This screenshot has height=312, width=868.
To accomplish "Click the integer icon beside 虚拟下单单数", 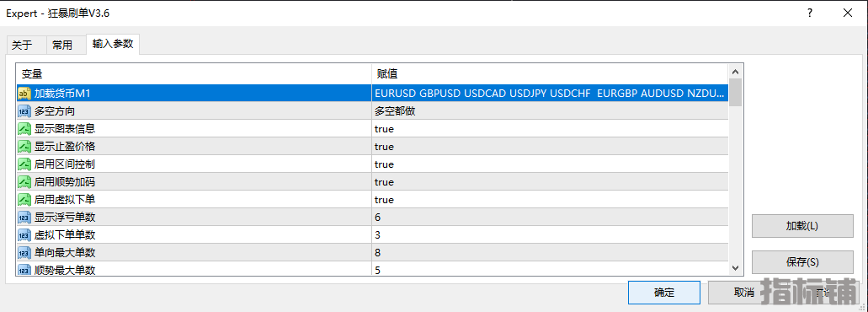I will [x=24, y=235].
